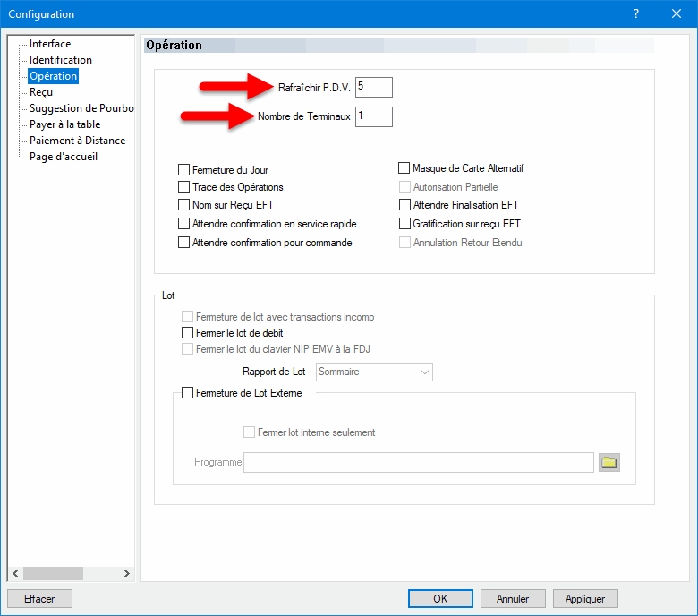Click the tree panel's right scroll arrow

(x=126, y=574)
